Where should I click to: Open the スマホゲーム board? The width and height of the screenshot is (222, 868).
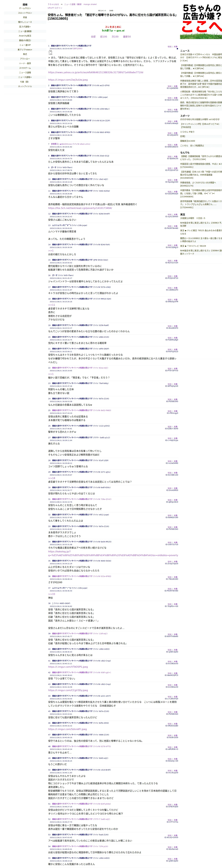[25, 68]
